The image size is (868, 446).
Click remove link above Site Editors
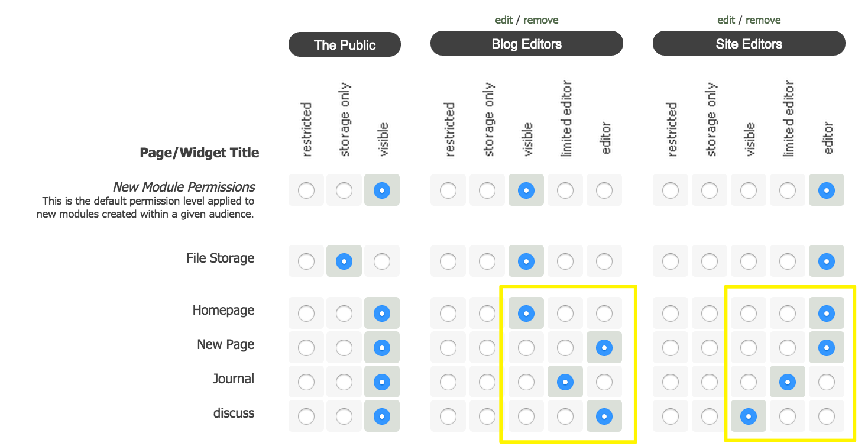tap(763, 20)
